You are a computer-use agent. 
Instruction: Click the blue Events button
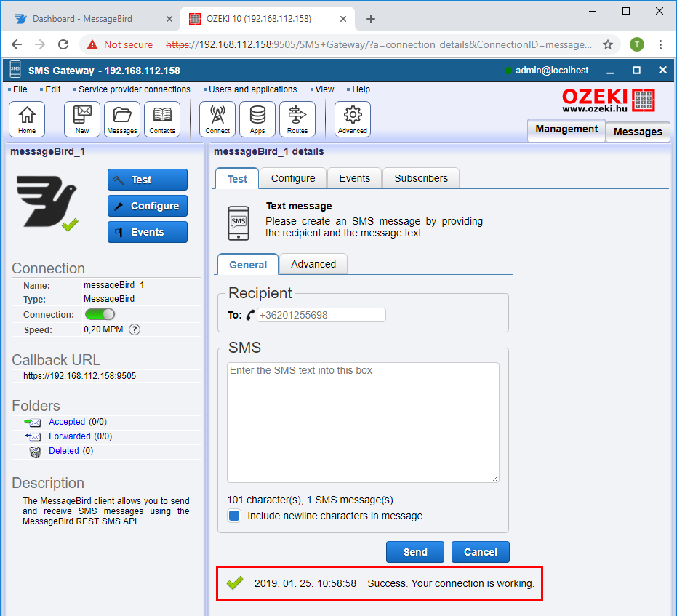pyautogui.click(x=148, y=232)
